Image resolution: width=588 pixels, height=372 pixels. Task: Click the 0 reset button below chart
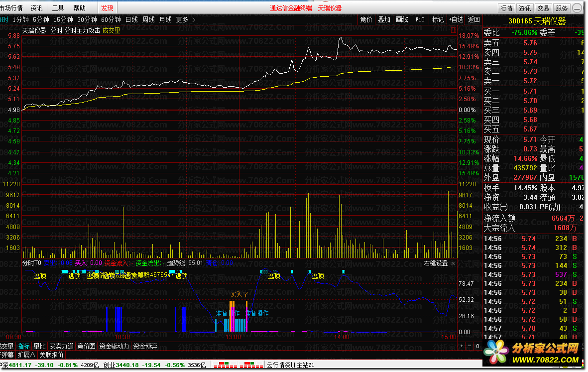pos(477,346)
